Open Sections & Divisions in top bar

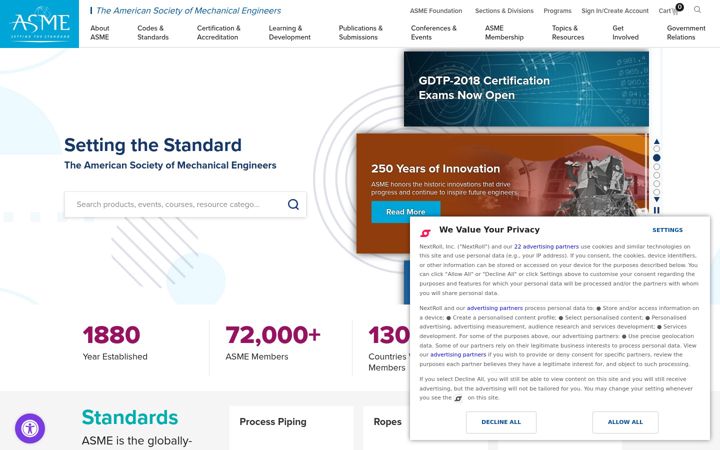tap(504, 11)
